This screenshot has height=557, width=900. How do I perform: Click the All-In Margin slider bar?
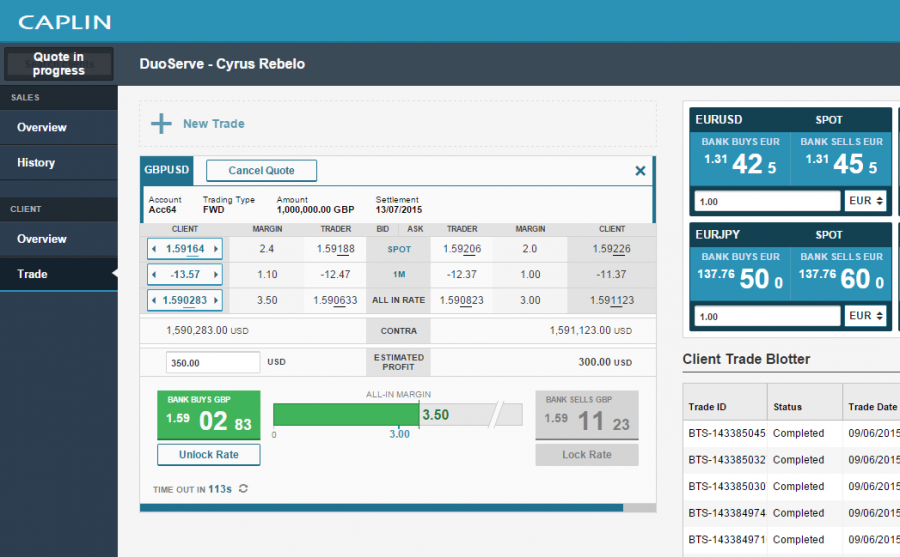pyautogui.click(x=398, y=415)
